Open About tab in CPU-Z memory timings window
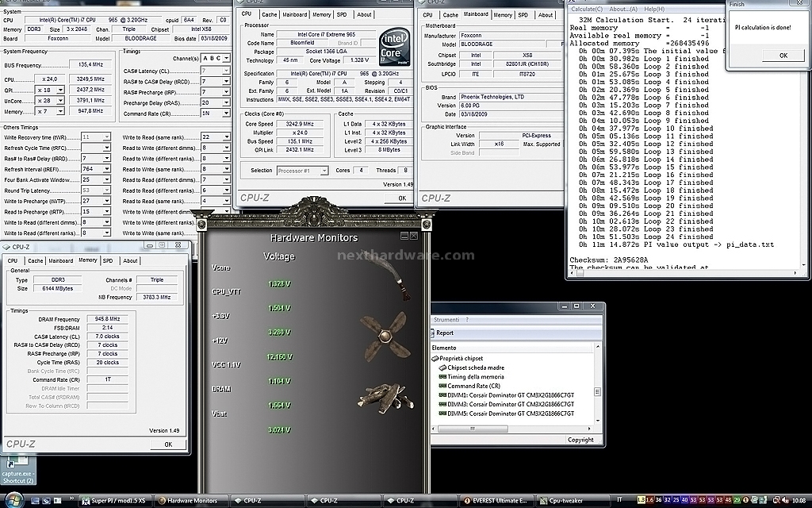 [x=130, y=260]
